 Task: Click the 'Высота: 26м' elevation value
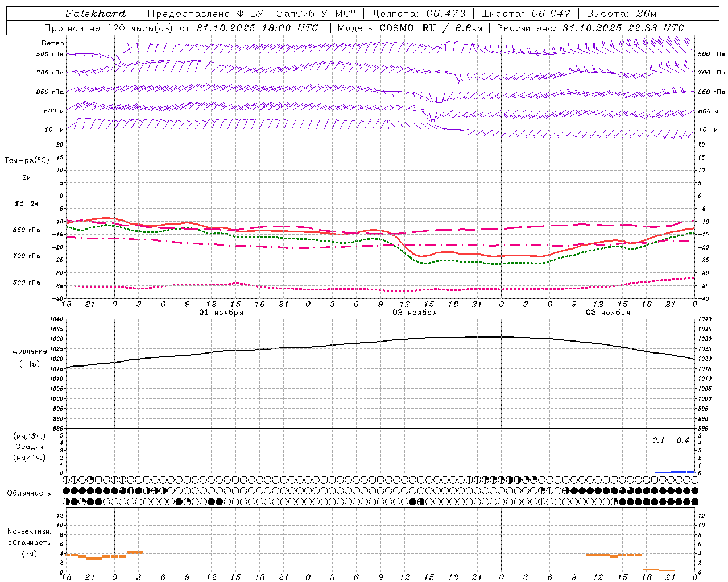tap(622, 14)
